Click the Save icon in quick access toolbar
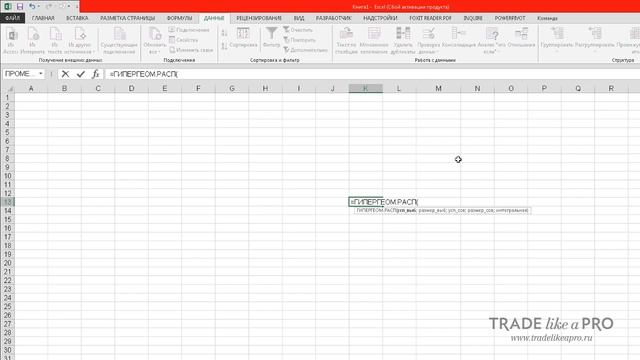This screenshot has width=640, height=360. point(20,7)
